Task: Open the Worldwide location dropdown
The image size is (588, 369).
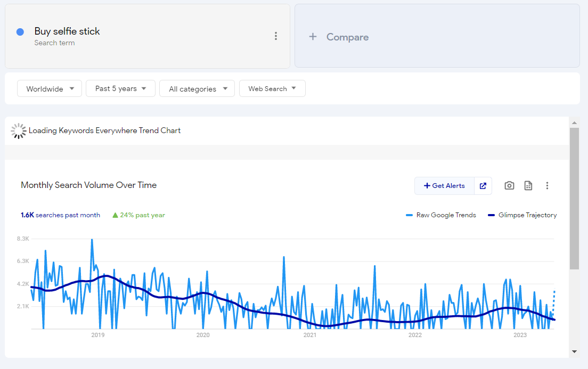Action: [x=49, y=88]
